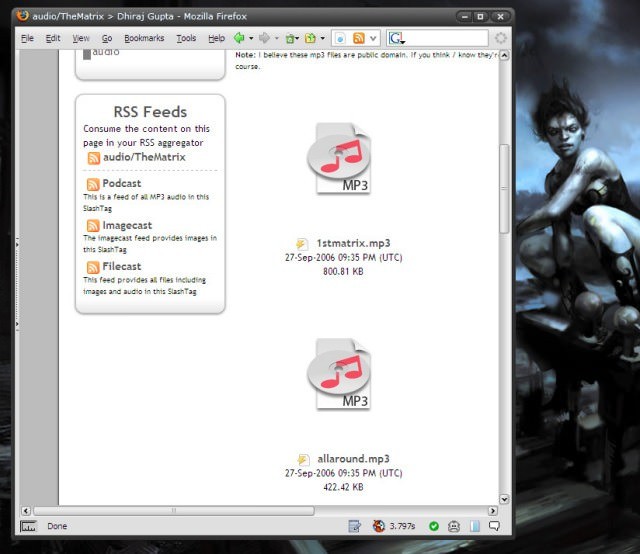The height and width of the screenshot is (554, 640).
Task: Expand the yellow folder icon's dropdown arrow
Action: pyautogui.click(x=322, y=38)
